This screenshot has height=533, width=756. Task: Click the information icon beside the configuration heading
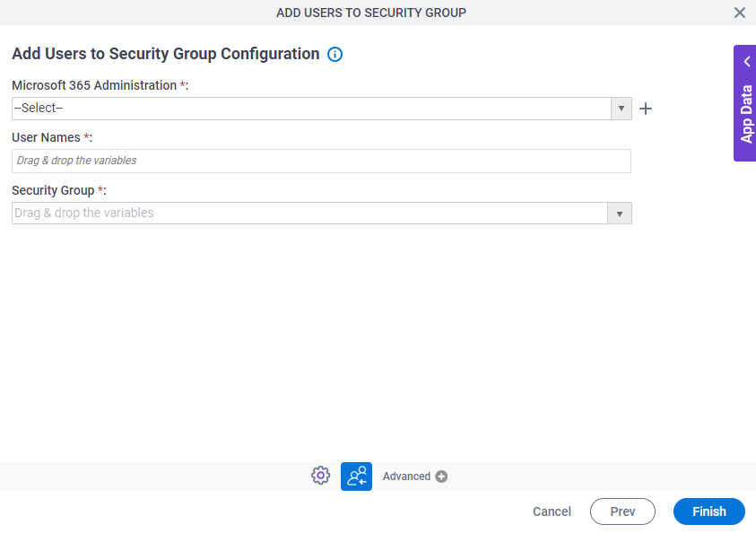point(335,54)
